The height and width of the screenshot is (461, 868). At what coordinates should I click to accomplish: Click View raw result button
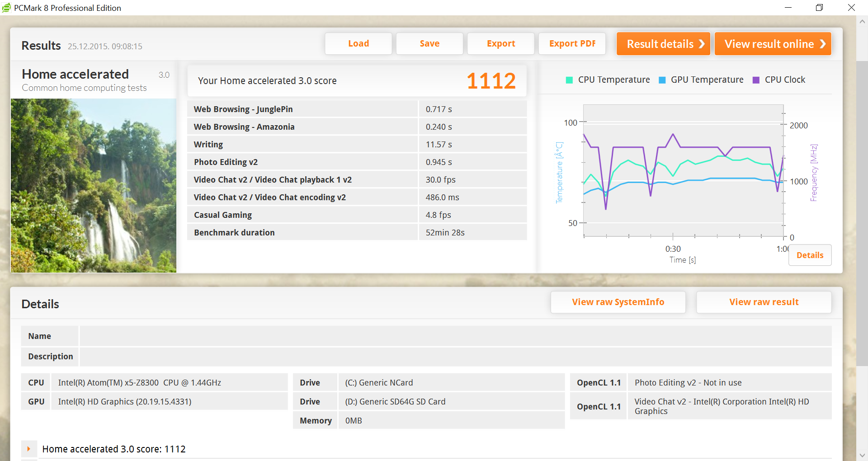tap(764, 302)
